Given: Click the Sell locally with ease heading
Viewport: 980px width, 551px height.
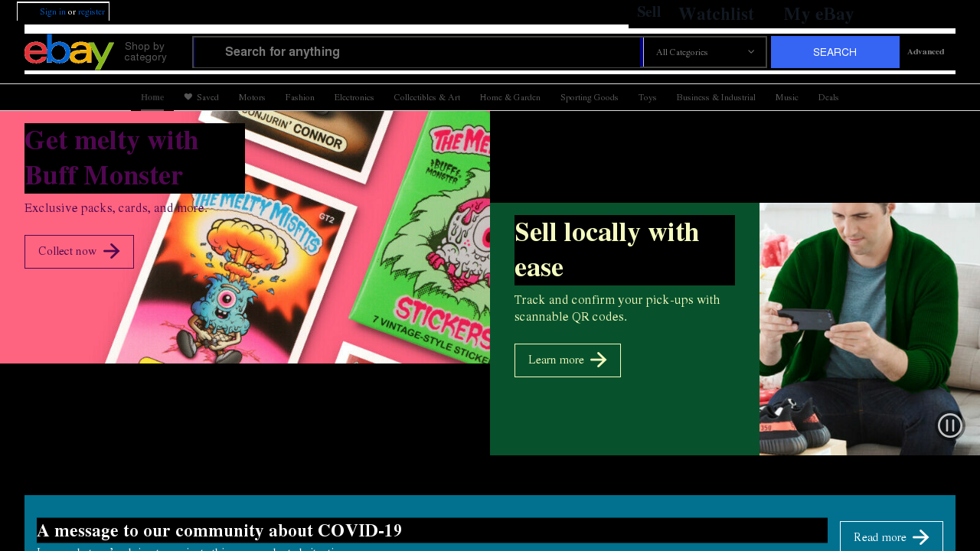Looking at the screenshot, I should click(x=625, y=250).
